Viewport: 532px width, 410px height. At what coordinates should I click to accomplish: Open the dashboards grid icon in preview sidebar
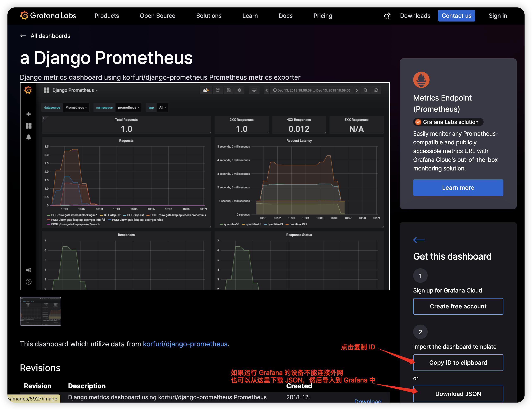pos(29,126)
